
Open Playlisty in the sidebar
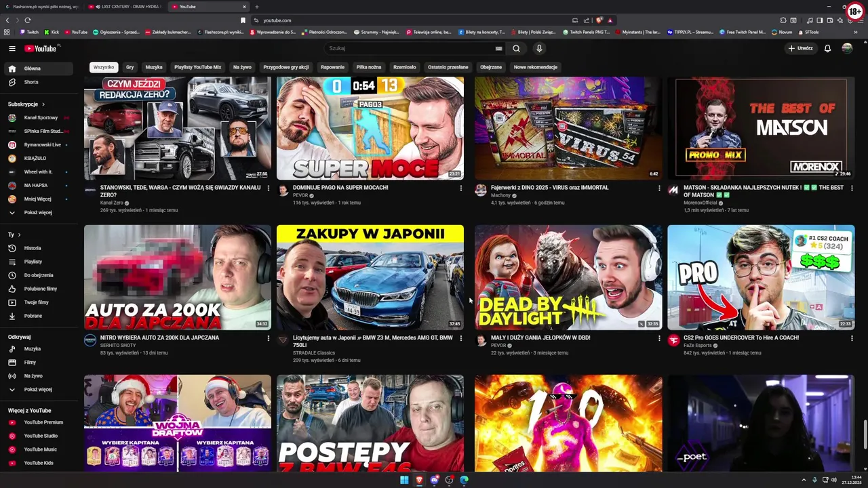[x=38, y=262]
